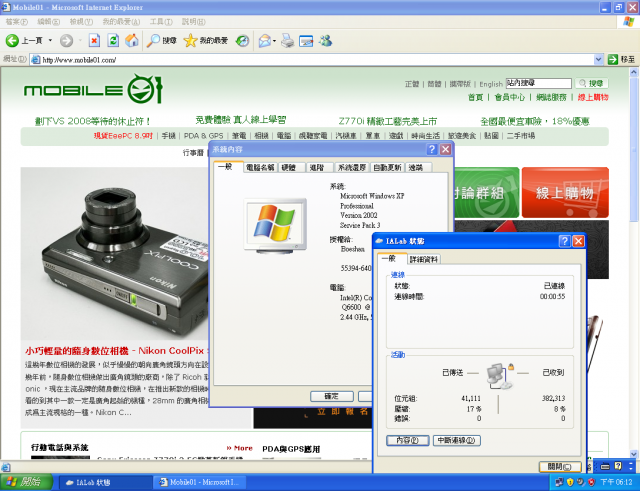Click Mobile01 Internet Explorer taskbar button
The width and height of the screenshot is (640, 491).
pos(200,482)
